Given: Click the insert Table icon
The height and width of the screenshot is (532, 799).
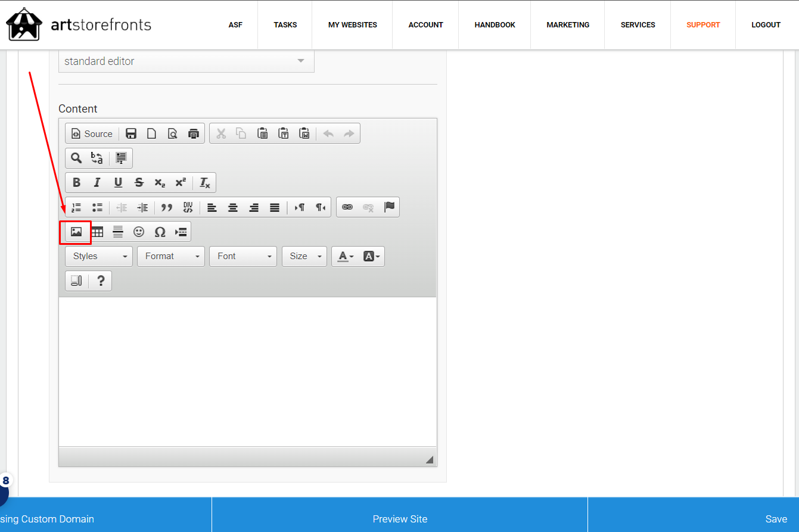Looking at the screenshot, I should point(97,232).
